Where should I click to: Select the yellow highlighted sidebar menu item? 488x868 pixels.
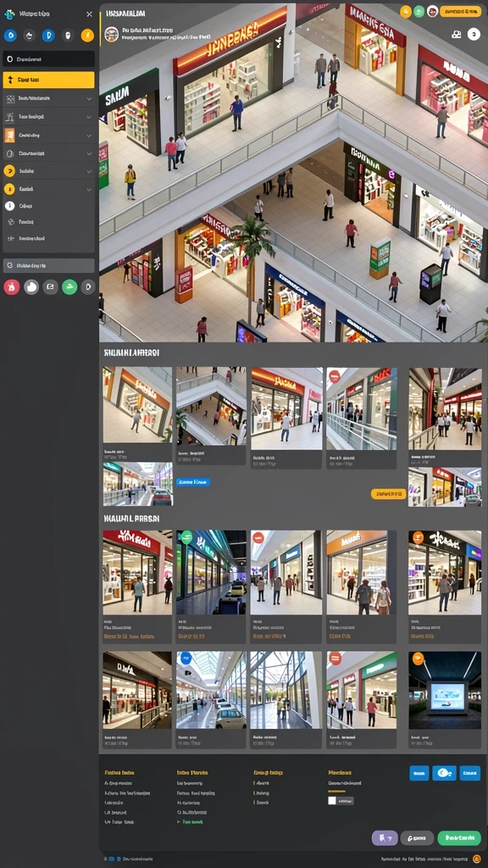[48, 80]
